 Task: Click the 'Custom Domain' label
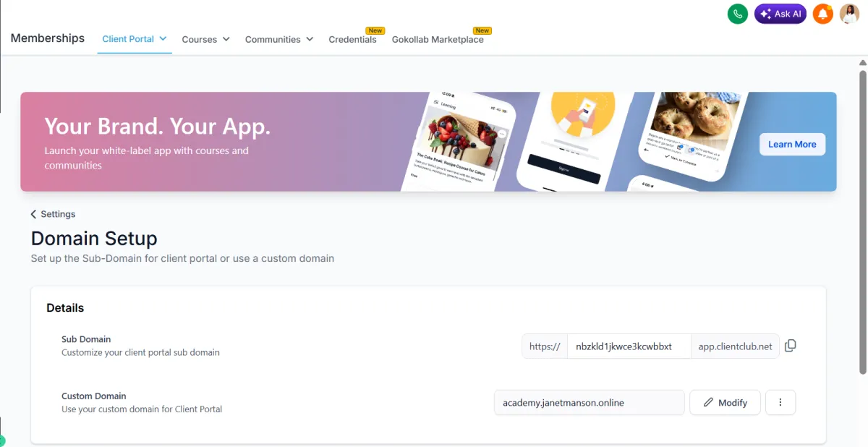pyautogui.click(x=94, y=396)
